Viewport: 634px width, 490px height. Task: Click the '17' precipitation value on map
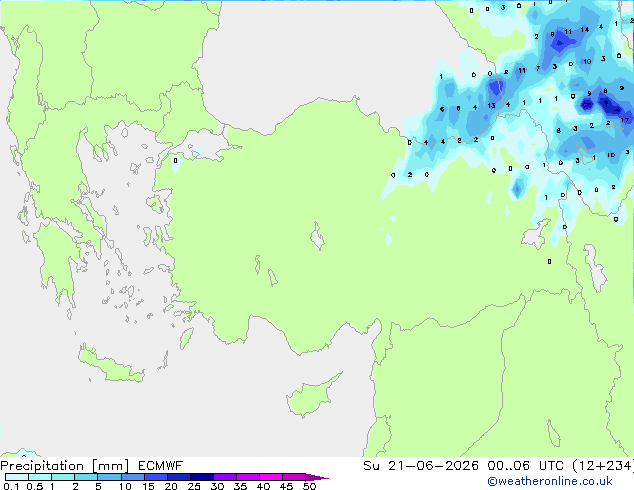tap(625, 120)
